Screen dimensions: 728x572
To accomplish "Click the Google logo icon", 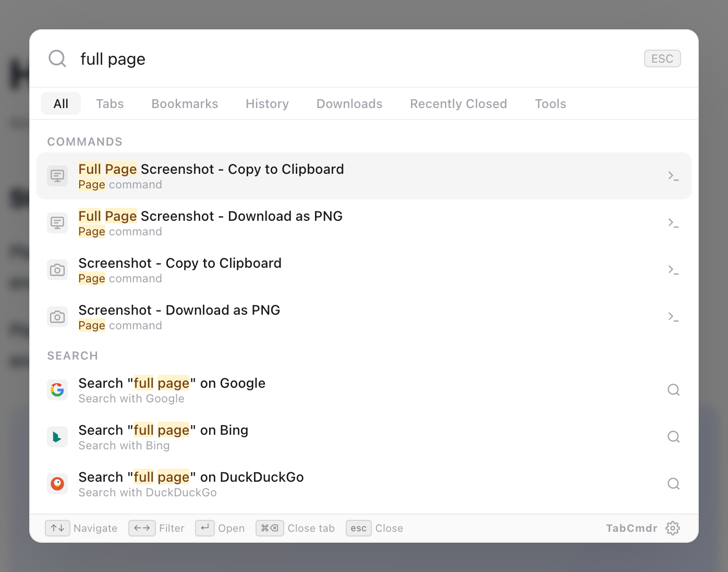I will pos(57,390).
